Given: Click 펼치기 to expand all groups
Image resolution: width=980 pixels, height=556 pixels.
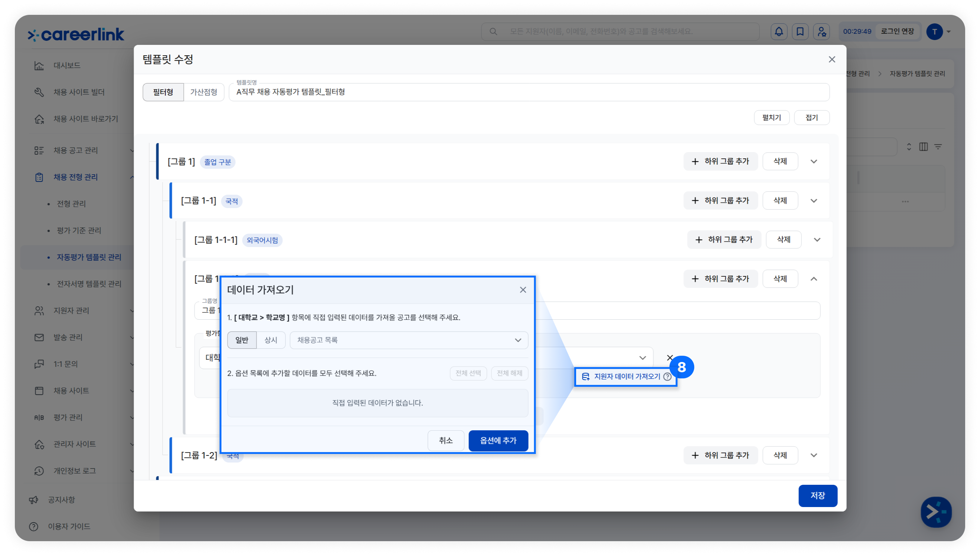Looking at the screenshot, I should click(x=771, y=118).
